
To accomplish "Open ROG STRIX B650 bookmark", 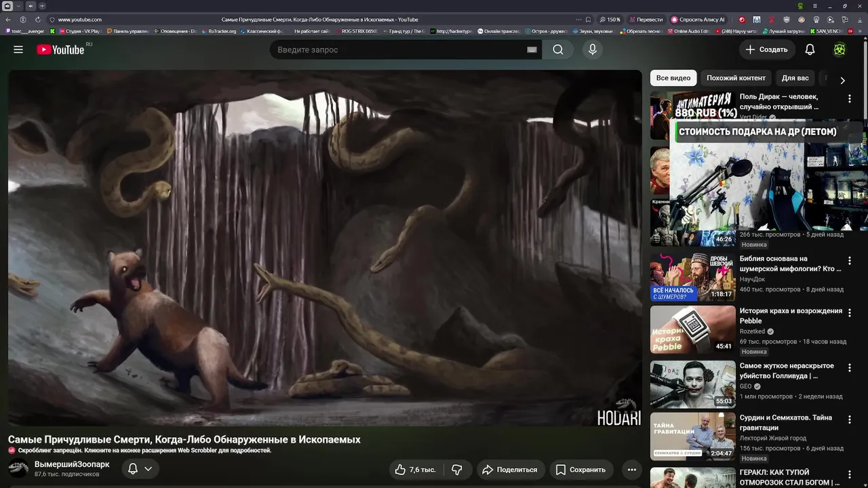I will pyautogui.click(x=357, y=31).
